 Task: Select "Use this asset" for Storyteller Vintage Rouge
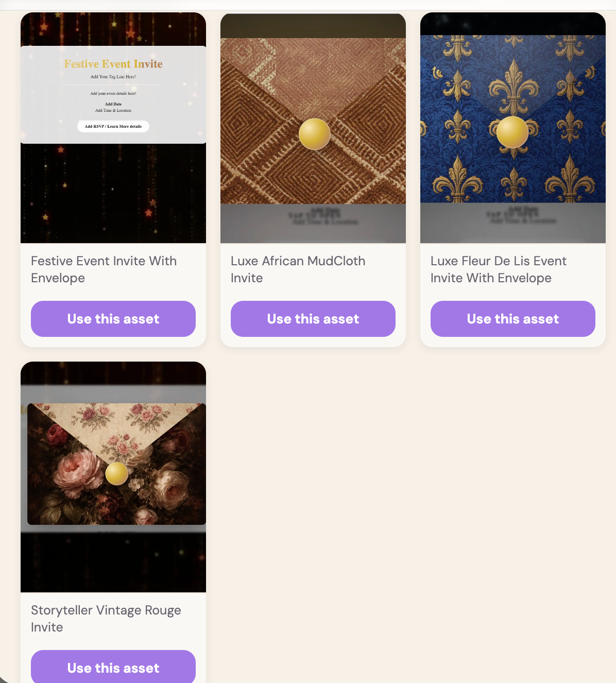(x=113, y=668)
